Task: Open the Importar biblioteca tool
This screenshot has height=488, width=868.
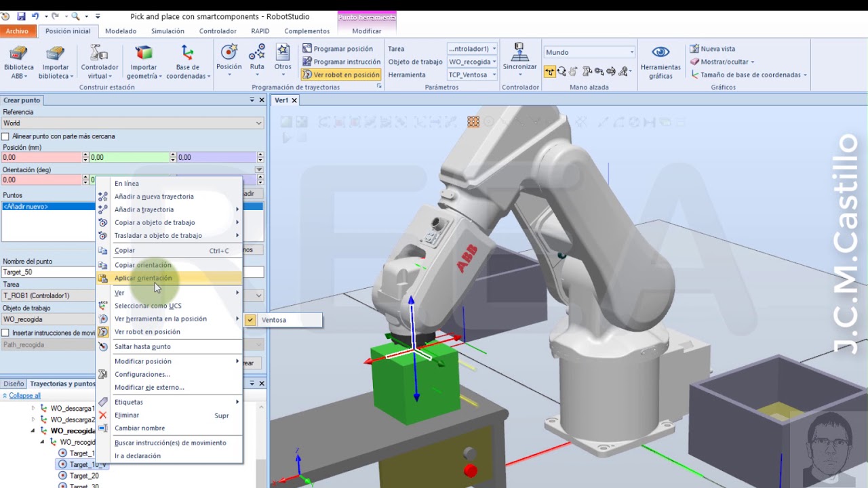Action: (x=56, y=62)
